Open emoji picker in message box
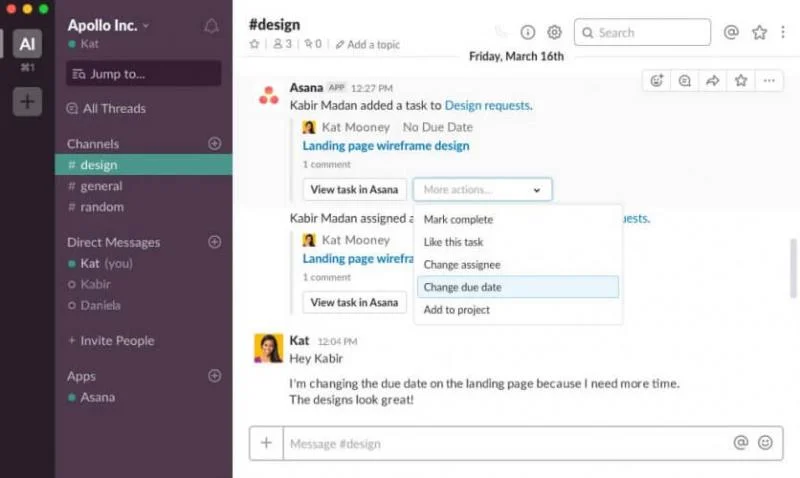Screen dimensions: 800x478 (x=765, y=442)
